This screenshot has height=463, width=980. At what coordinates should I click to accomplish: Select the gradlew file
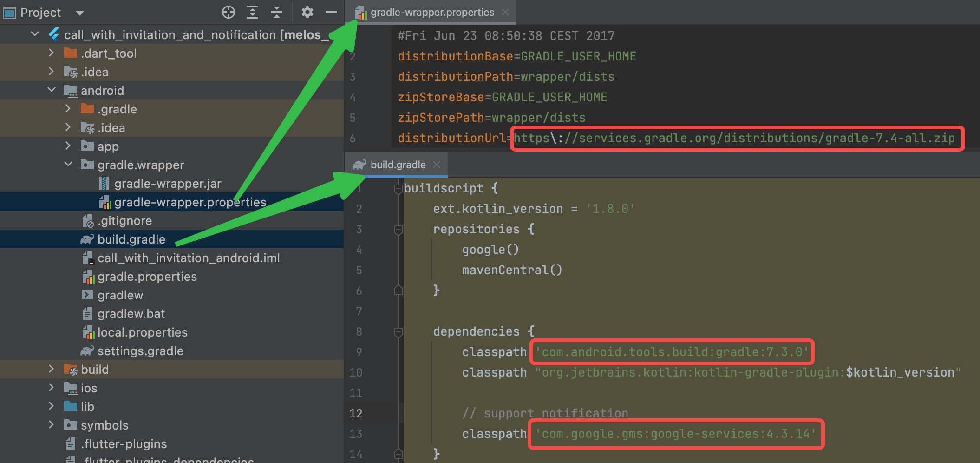click(120, 295)
